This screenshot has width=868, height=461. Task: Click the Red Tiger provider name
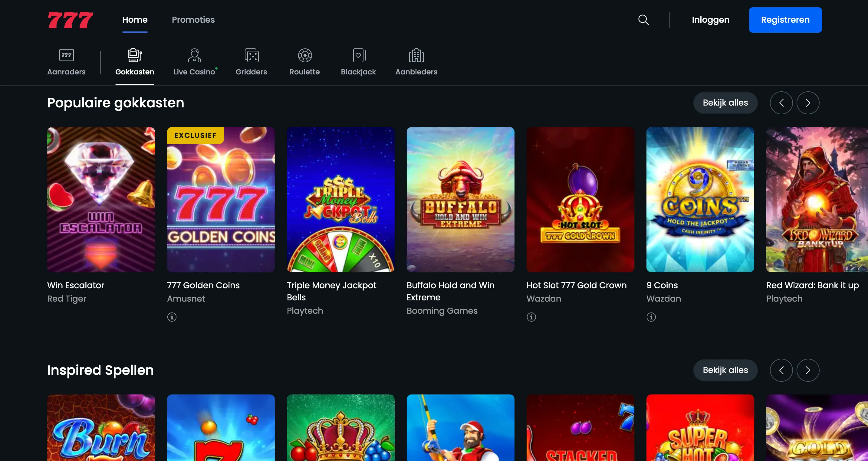pos(67,299)
